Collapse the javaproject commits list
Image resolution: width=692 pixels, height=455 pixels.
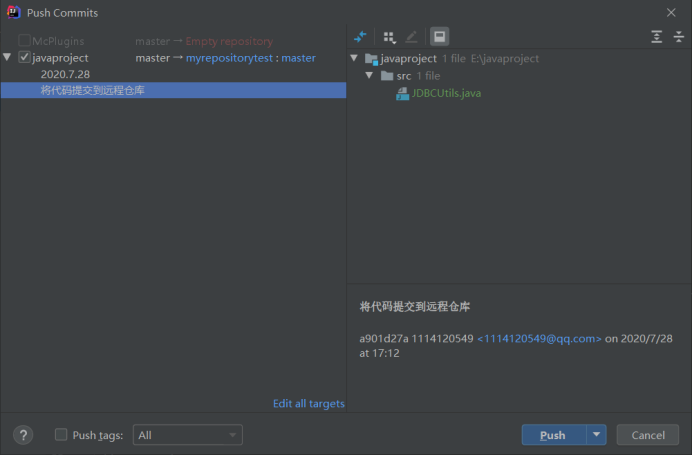pos(7,57)
